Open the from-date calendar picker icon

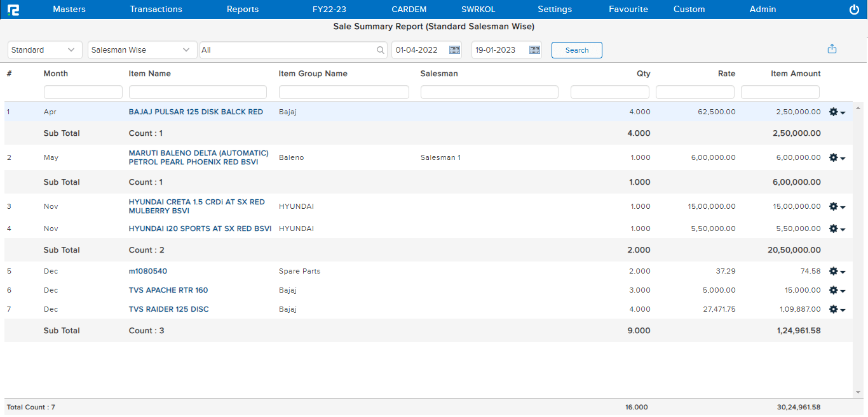[454, 50]
